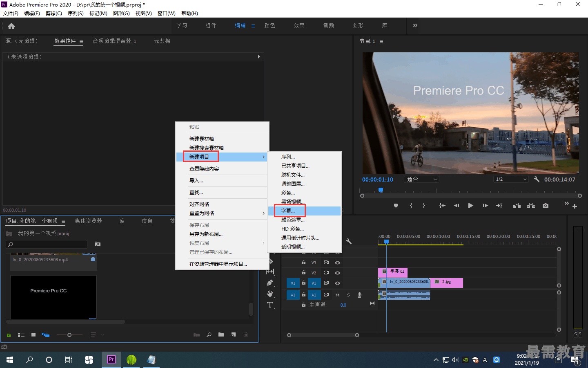The height and width of the screenshot is (368, 588).
Task: Click 导入... in context menu
Action: click(x=222, y=181)
